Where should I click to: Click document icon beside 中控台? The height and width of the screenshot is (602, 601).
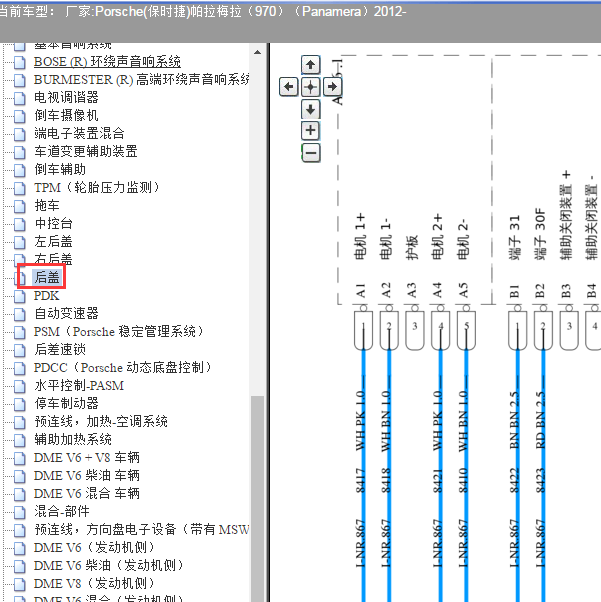coord(20,224)
